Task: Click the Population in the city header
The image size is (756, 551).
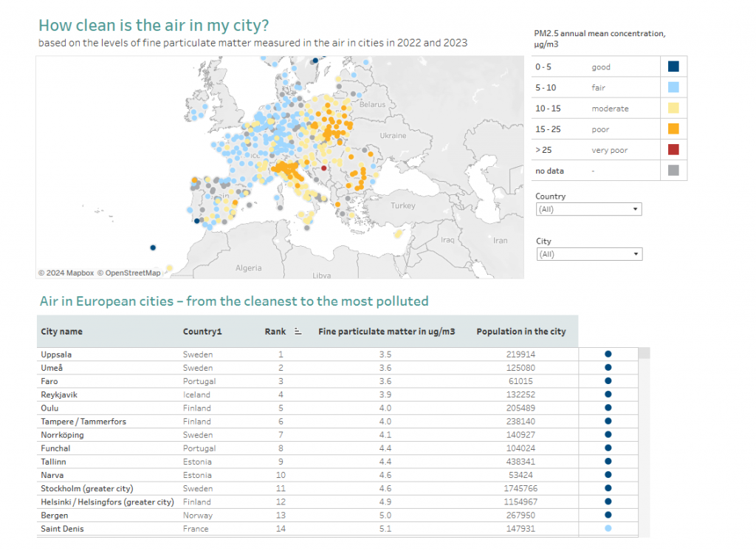Action: (520, 332)
